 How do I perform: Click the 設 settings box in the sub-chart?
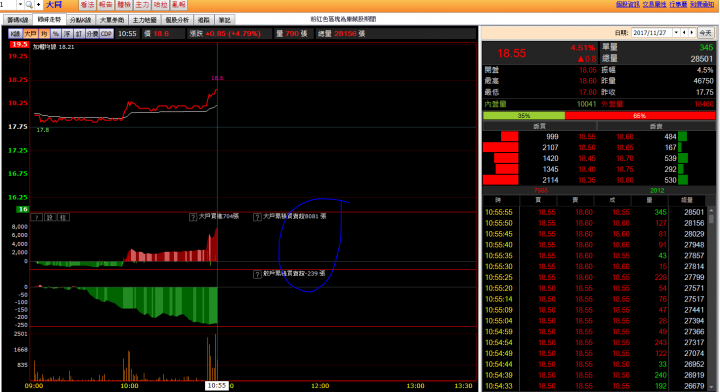click(51, 217)
